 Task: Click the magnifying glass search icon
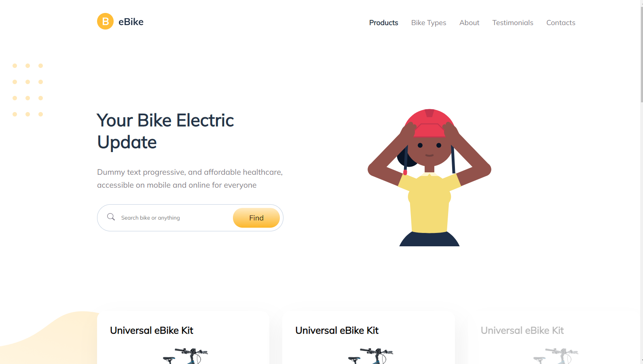(x=111, y=217)
